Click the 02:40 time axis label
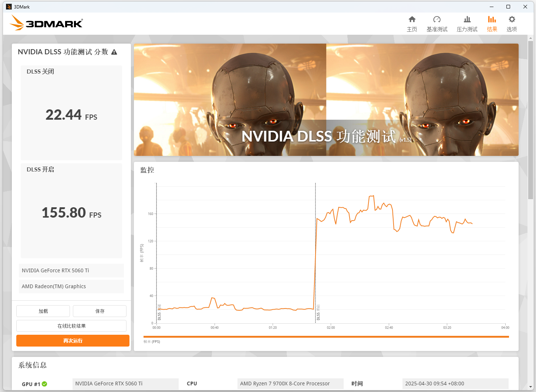The image size is (536, 392). point(389,328)
